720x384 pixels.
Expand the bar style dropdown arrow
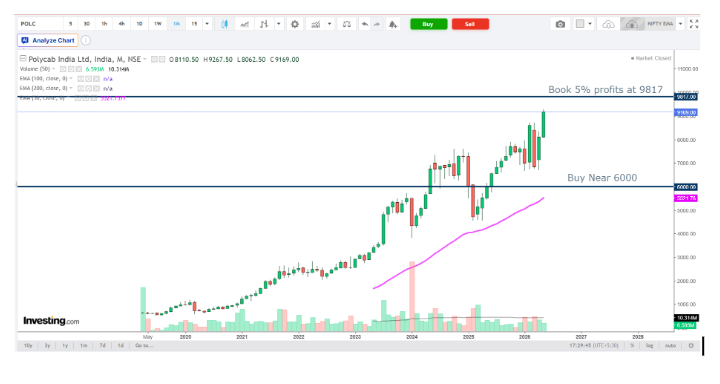coord(278,24)
